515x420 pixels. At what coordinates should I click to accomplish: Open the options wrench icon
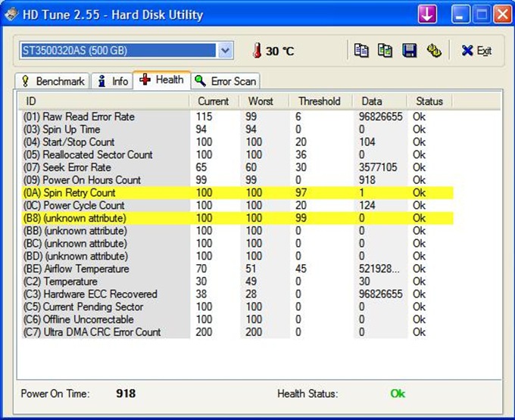pyautogui.click(x=433, y=51)
